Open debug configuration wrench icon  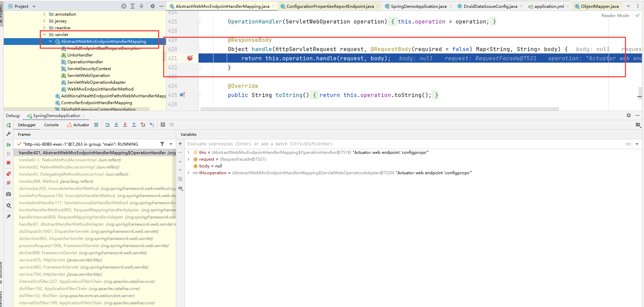click(9, 134)
